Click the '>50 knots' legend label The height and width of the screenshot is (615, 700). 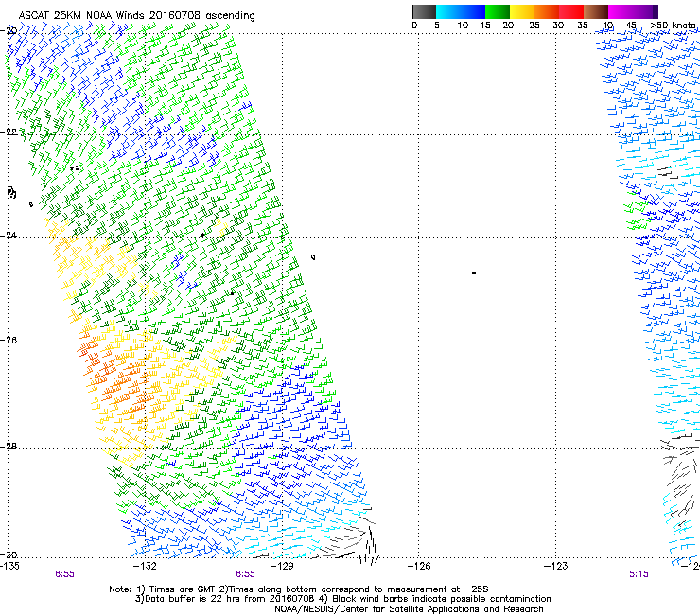coord(674,25)
